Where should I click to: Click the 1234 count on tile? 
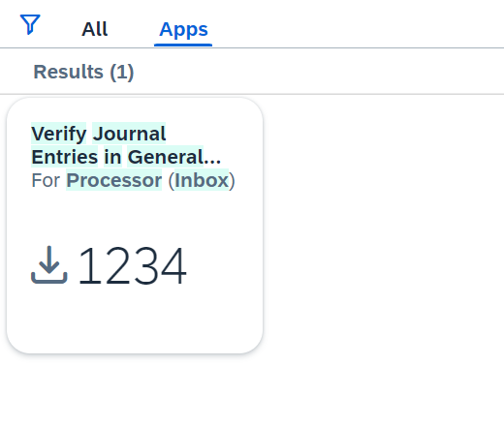coord(133,265)
